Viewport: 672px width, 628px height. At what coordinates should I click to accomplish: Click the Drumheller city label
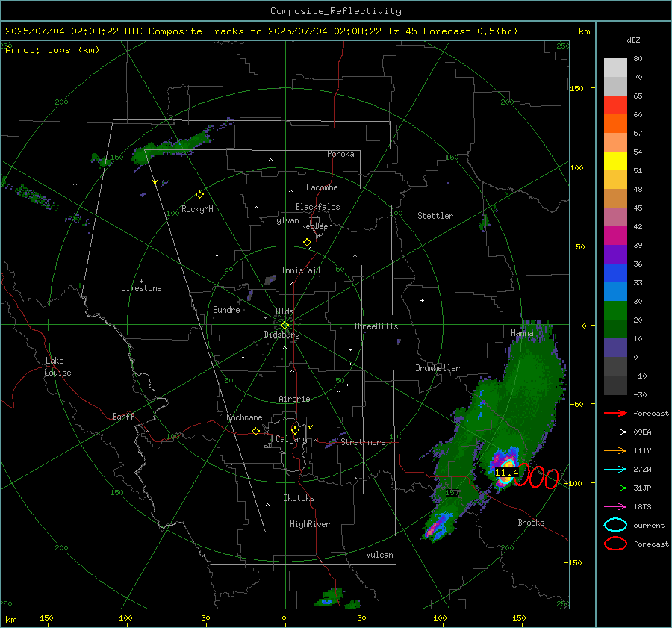[438, 368]
